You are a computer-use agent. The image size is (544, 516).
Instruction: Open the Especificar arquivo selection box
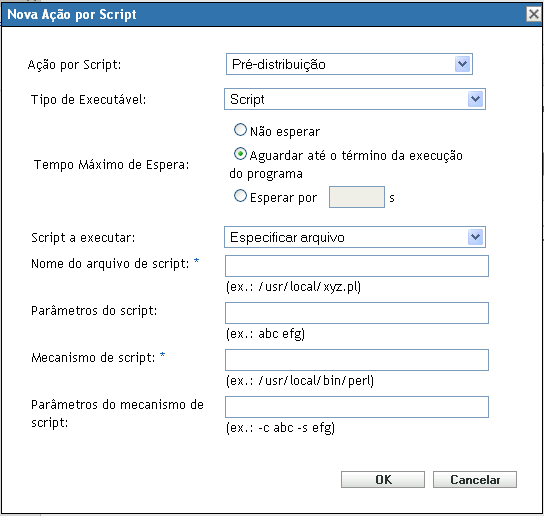click(x=355, y=237)
